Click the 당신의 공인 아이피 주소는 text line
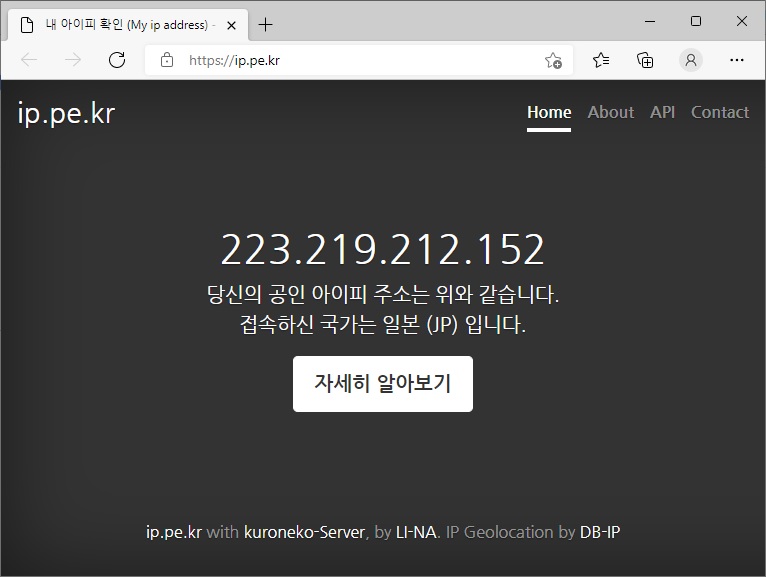 click(383, 295)
